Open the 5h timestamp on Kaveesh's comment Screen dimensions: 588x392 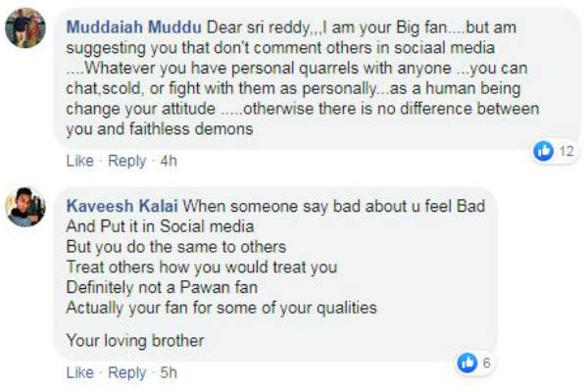coord(169,372)
